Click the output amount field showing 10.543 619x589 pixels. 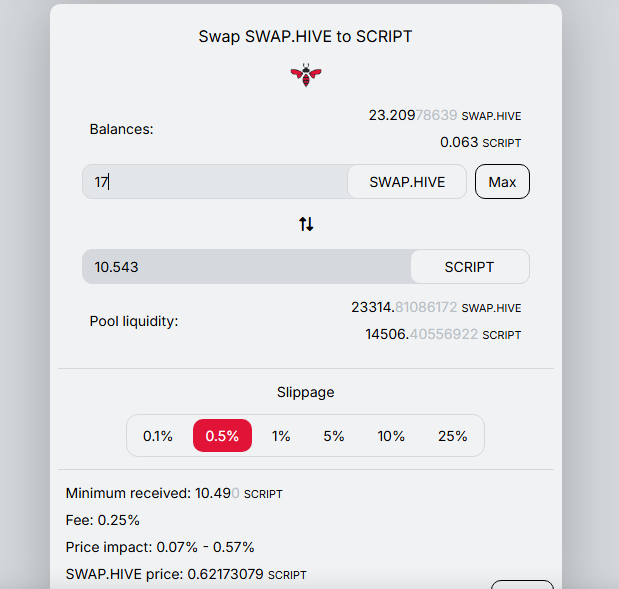tap(246, 267)
